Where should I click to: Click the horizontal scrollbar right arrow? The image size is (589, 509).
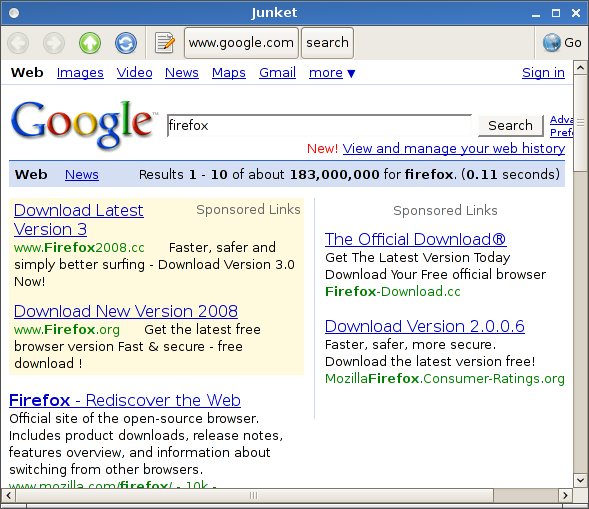pyautogui.click(x=565, y=495)
